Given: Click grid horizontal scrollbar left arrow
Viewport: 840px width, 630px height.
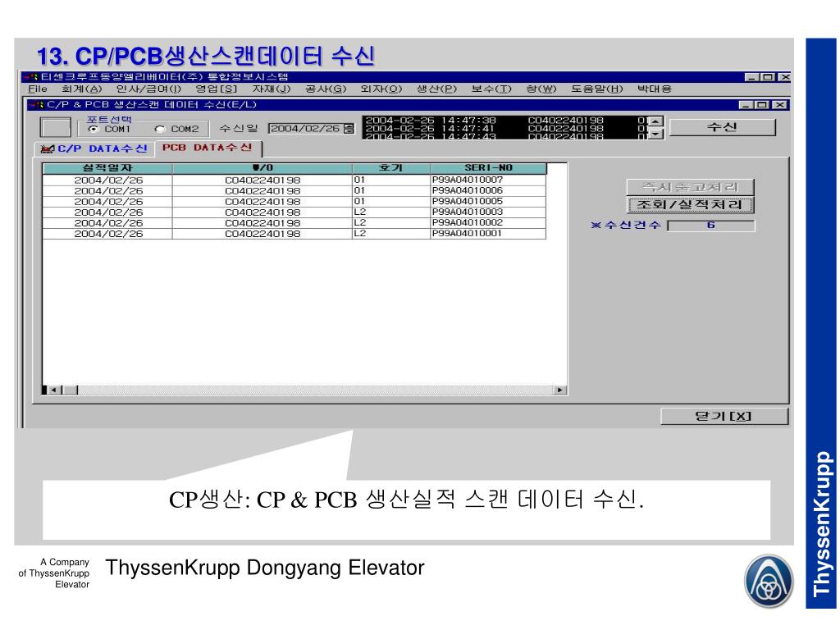Looking at the screenshot, I should point(54,390).
